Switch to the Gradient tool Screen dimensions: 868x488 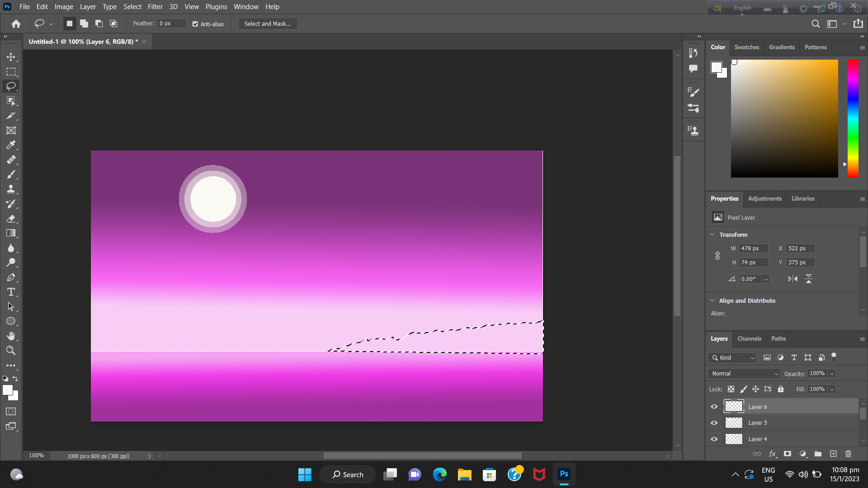coord(11,233)
